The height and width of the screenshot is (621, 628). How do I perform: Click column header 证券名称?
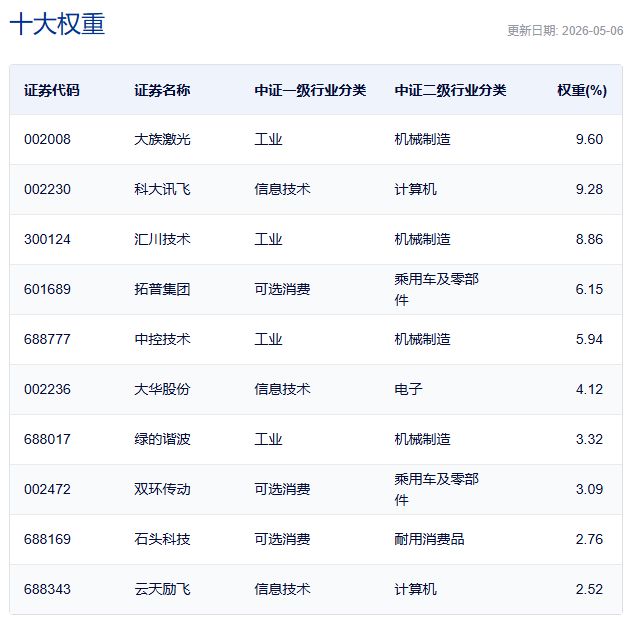pyautogui.click(x=162, y=90)
